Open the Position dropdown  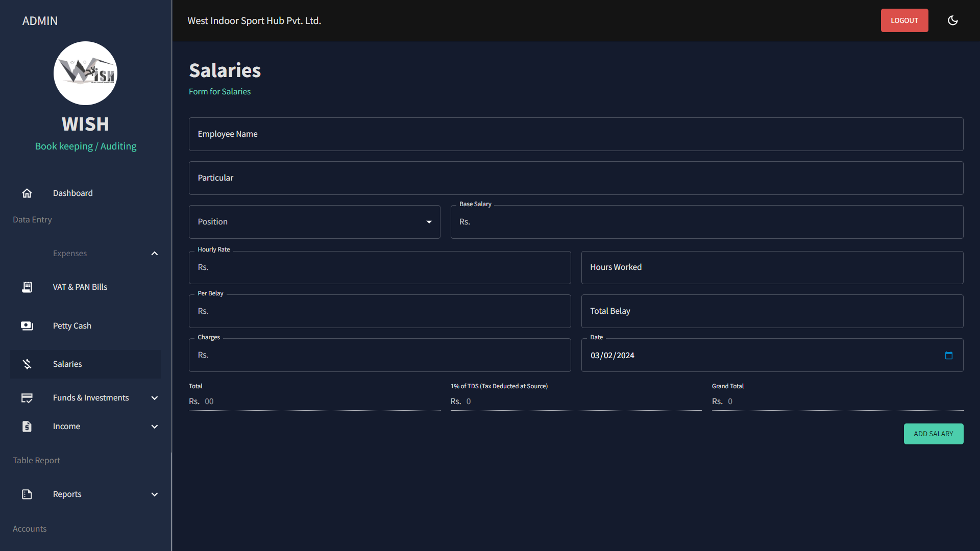point(314,222)
